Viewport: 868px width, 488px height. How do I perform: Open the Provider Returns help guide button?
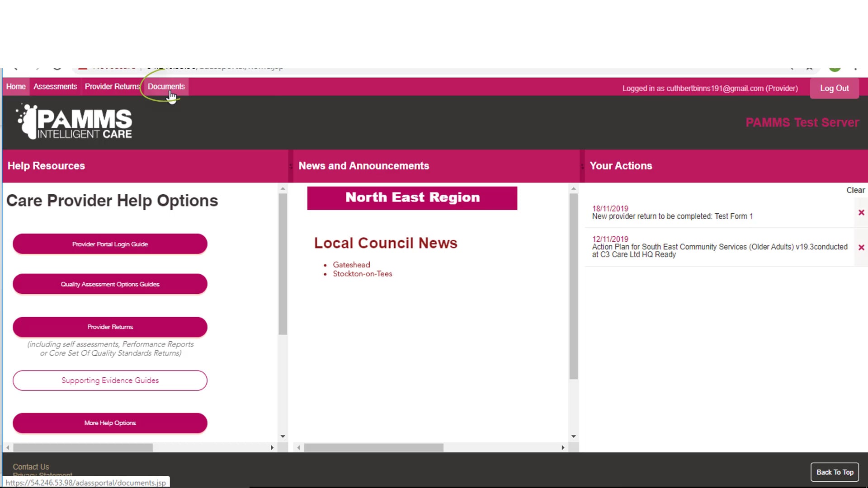click(x=110, y=327)
